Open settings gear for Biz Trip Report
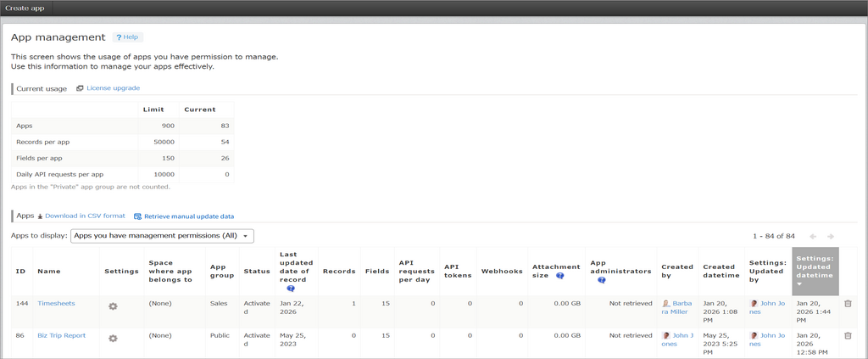The height and width of the screenshot is (359, 868). [113, 338]
